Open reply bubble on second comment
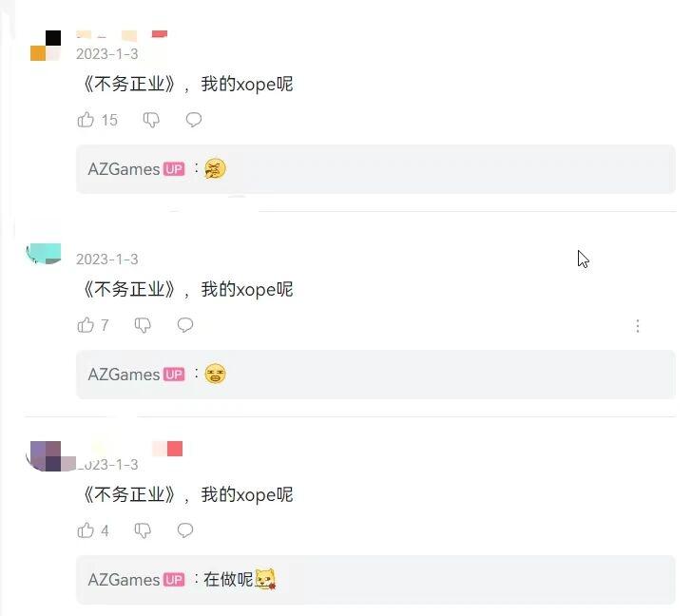 (185, 325)
